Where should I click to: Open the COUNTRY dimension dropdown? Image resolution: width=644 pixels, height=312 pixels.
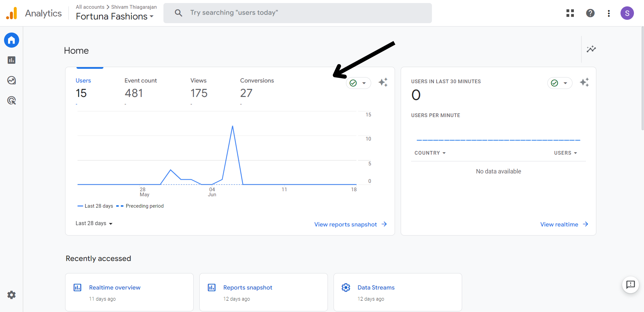tap(430, 153)
